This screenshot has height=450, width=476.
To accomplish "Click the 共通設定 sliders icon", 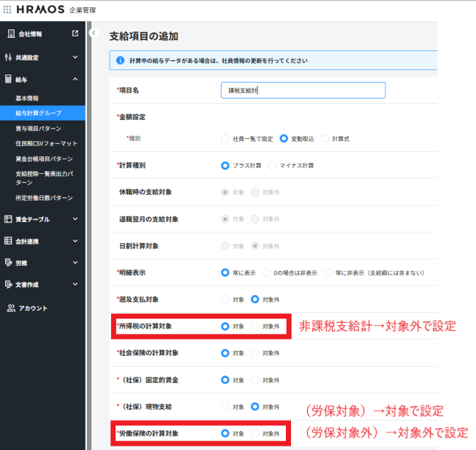I will (8, 57).
